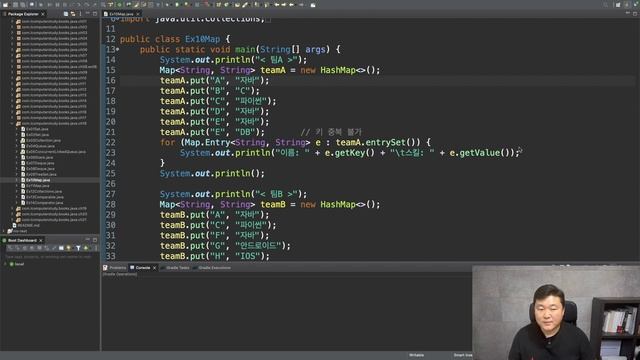Toggle Link with Editor in Package Explorer
The image size is (640, 360).
click(x=73, y=14)
